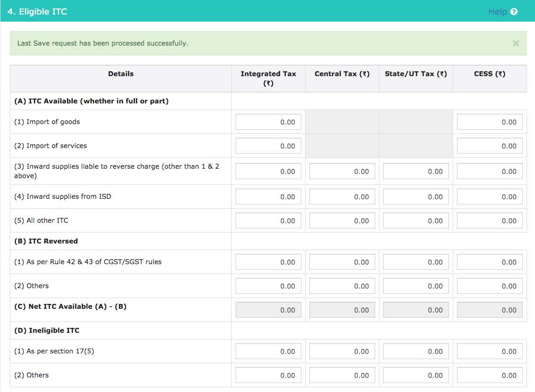This screenshot has height=392, width=535.
Task: Click All other ITC Central Tax field
Action: coord(342,220)
